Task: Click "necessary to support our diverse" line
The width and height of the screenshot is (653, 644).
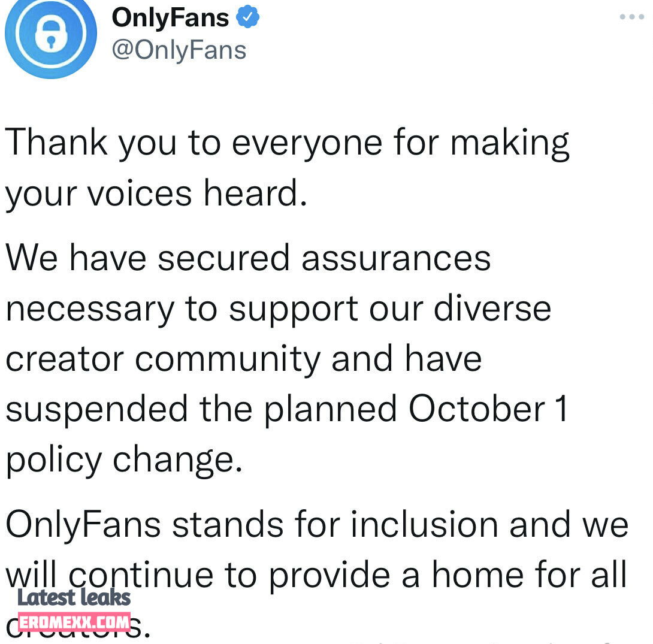Action: coord(278,310)
